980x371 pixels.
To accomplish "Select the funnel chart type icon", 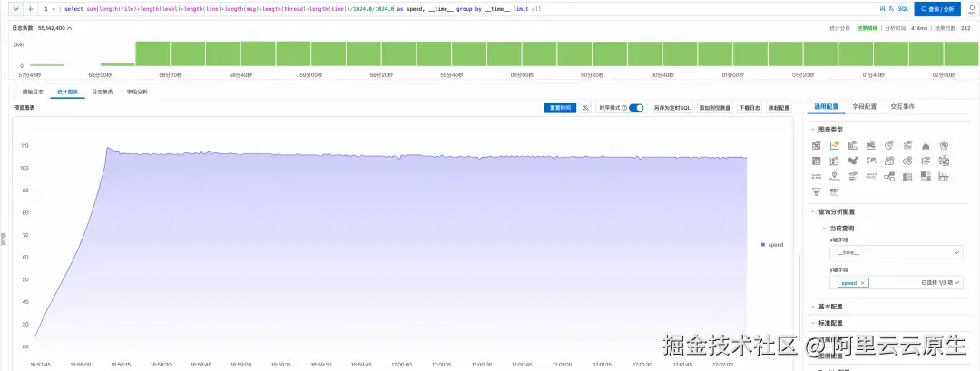I will pyautogui.click(x=817, y=191).
